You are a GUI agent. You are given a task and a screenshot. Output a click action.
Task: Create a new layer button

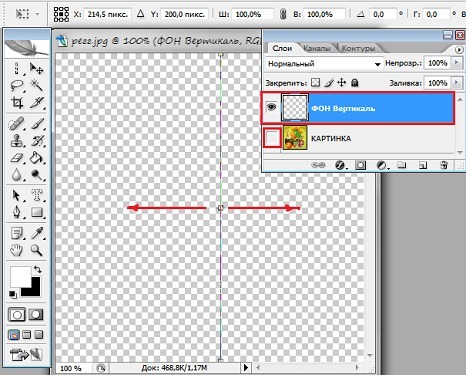click(x=423, y=165)
